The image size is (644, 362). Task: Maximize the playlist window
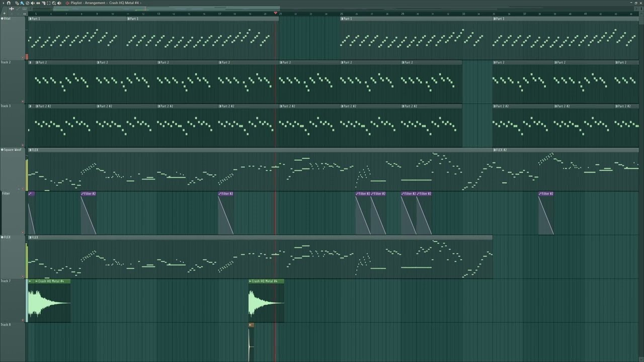pos(636,3)
